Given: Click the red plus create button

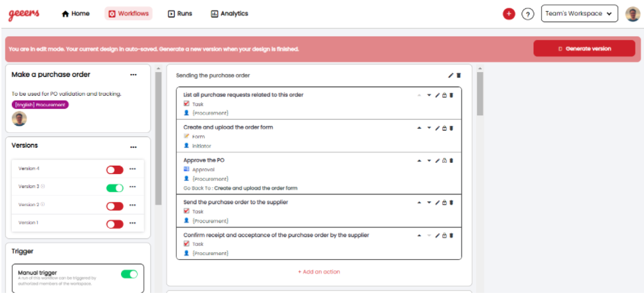Looking at the screenshot, I should [x=508, y=14].
